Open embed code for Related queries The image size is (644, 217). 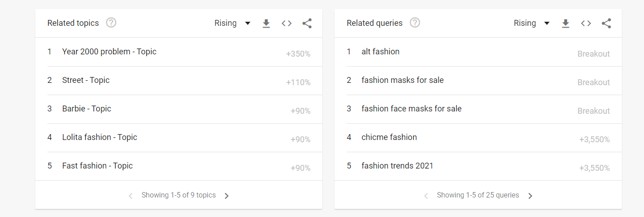(x=586, y=23)
